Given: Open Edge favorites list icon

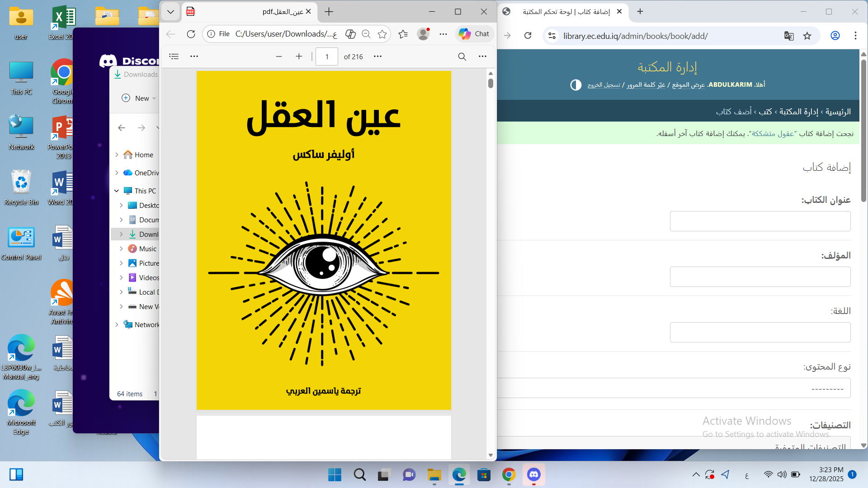Looking at the screenshot, I should click(403, 34).
